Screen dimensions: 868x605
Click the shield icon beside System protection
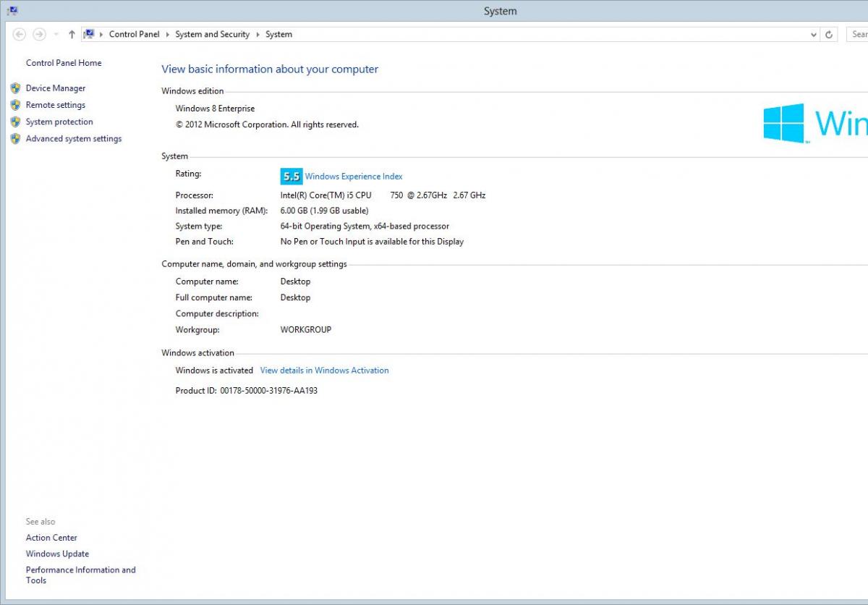pyautogui.click(x=15, y=122)
